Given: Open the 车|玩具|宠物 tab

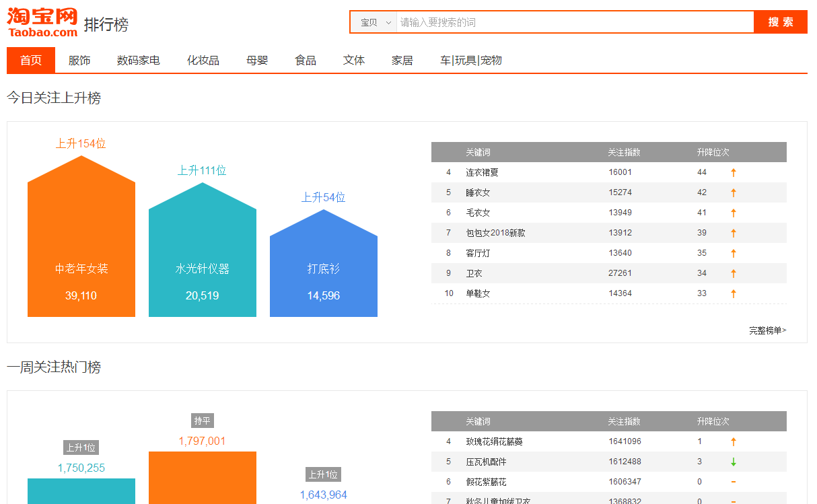Looking at the screenshot, I should pyautogui.click(x=471, y=60).
